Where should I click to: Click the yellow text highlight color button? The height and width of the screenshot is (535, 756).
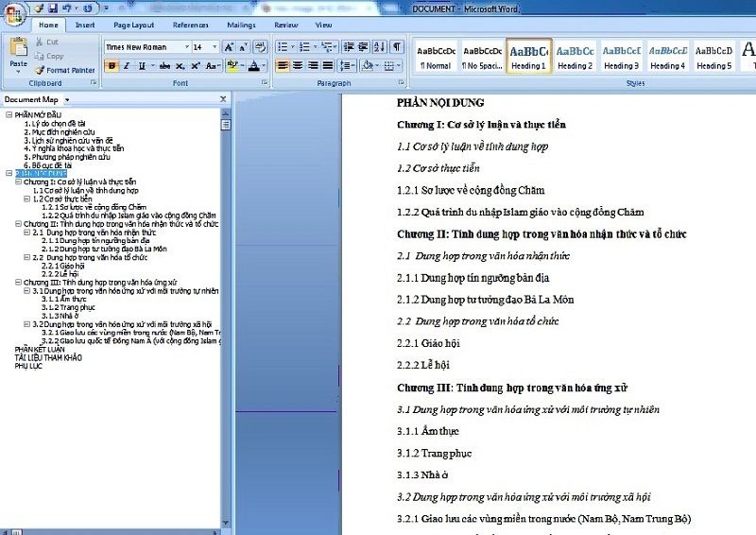tap(232, 65)
